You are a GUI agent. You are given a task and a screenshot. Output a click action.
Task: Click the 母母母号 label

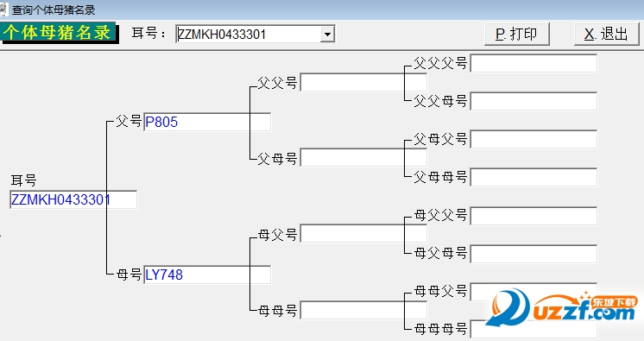coord(440,329)
